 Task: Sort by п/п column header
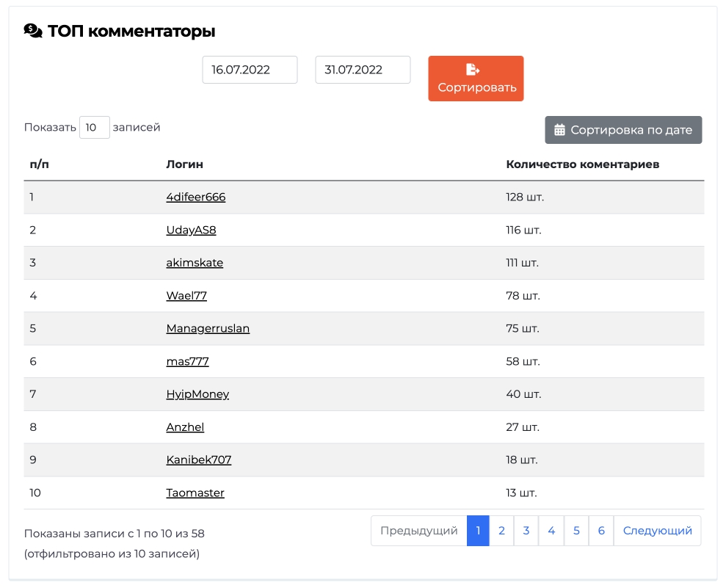(x=40, y=164)
